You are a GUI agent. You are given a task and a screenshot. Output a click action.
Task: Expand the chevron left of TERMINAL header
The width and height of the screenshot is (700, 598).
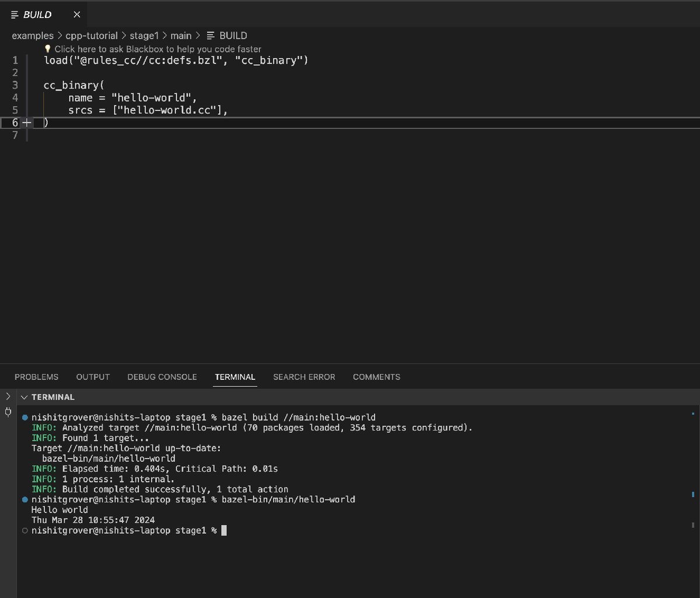click(8, 397)
